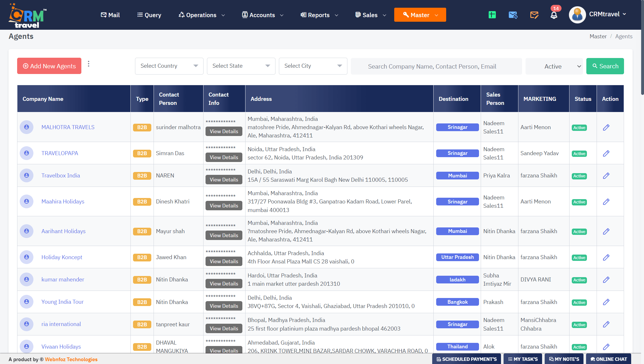Click the Active status badge for TRAVELOPAPA
The height and width of the screenshot is (364, 644).
tap(579, 153)
